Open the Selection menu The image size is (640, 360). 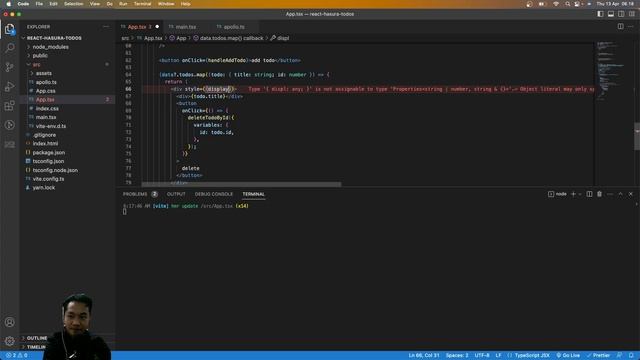73,4
